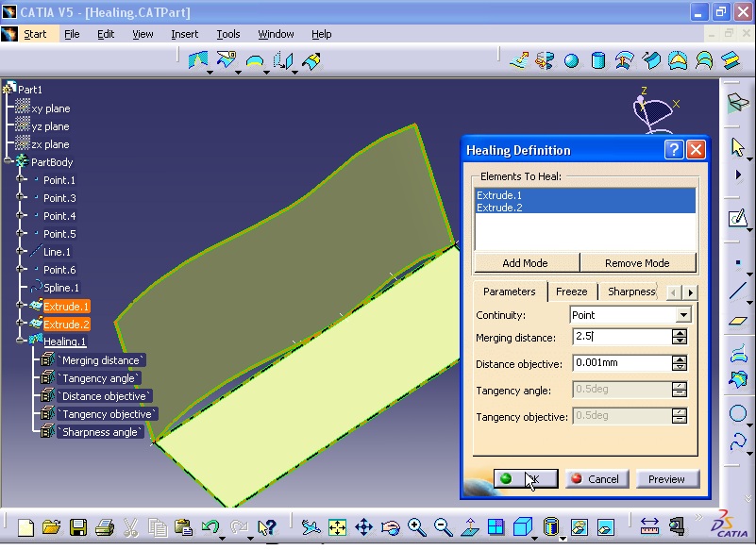This screenshot has height=550, width=756.
Task: Select Extrude.1 in Elements To Heal list
Action: click(585, 195)
